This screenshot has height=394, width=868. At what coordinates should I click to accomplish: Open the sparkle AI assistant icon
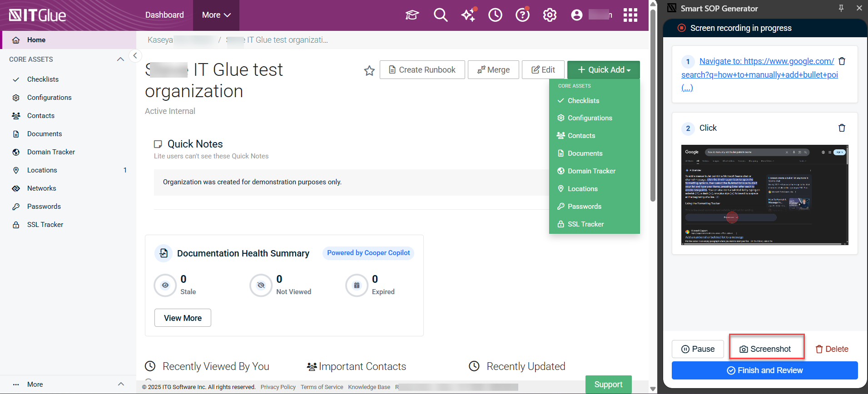469,15
